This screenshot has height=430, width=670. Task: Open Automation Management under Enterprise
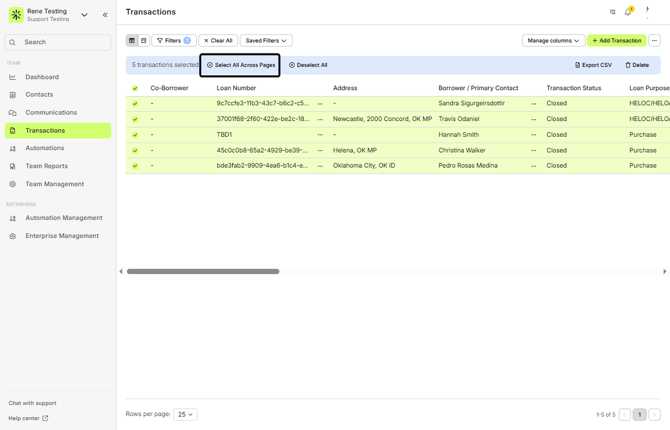coord(58,218)
